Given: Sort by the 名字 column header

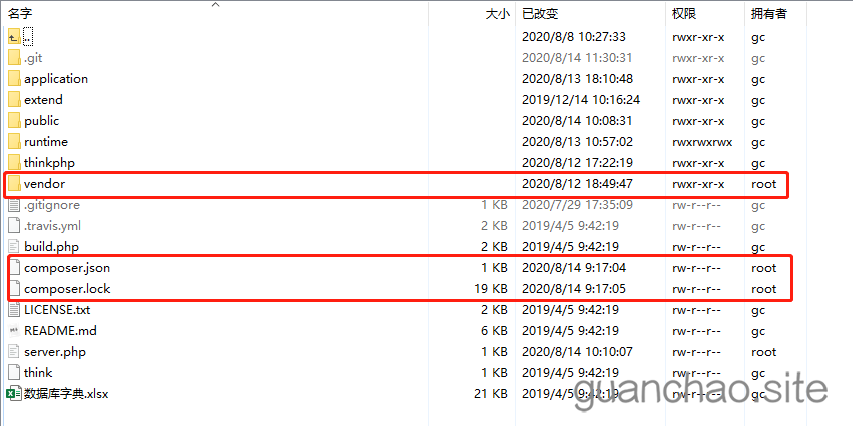Looking at the screenshot, I should click(22, 14).
